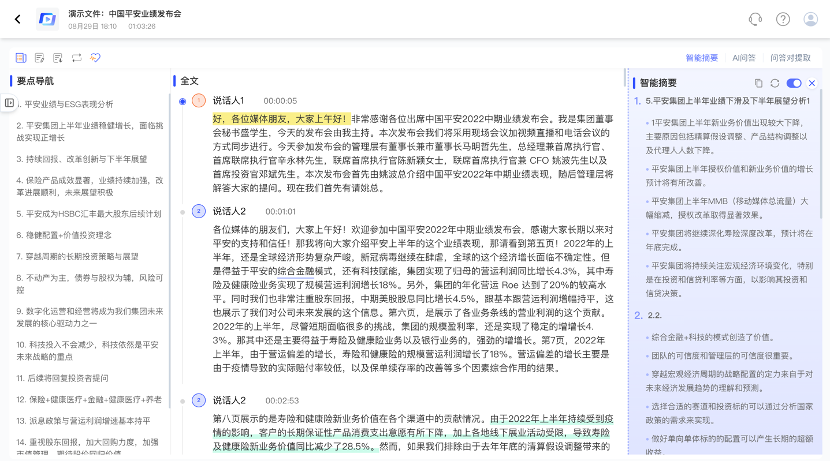
Task: Open key point 4 保险产品成效显著
Action: [89, 186]
